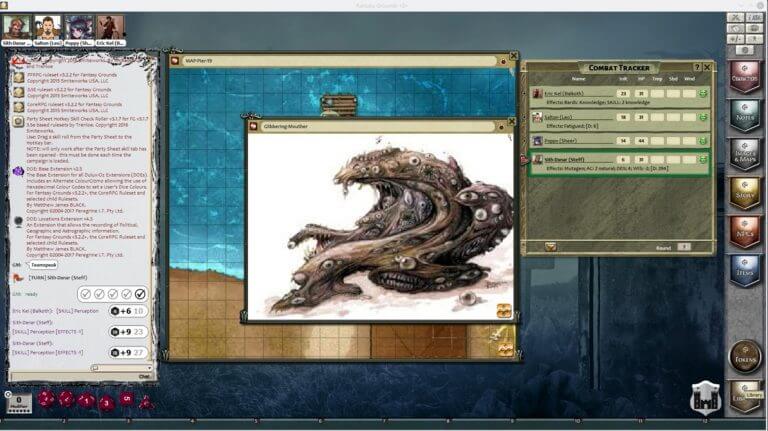Viewport: 768px width, 431px height.
Task: Open the Story sidebar button
Action: [x=744, y=193]
